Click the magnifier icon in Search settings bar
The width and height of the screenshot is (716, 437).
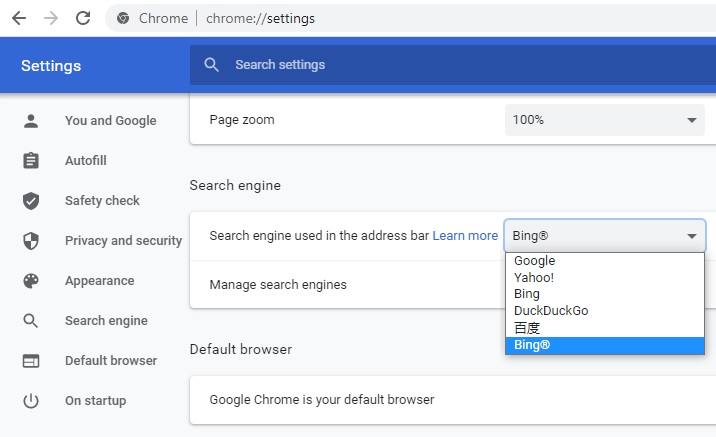(211, 65)
